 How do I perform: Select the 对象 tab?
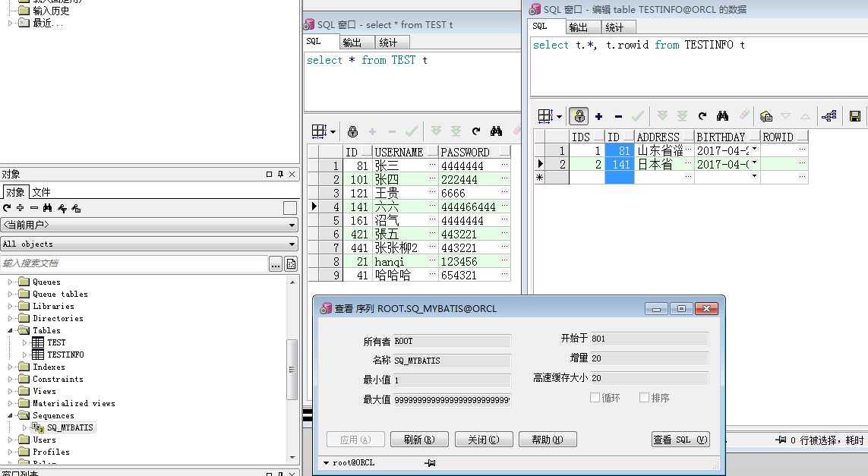point(15,192)
